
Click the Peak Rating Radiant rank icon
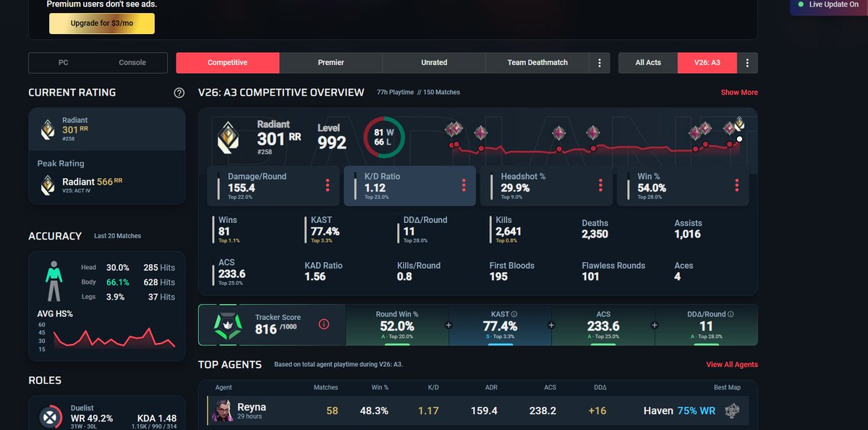point(47,185)
